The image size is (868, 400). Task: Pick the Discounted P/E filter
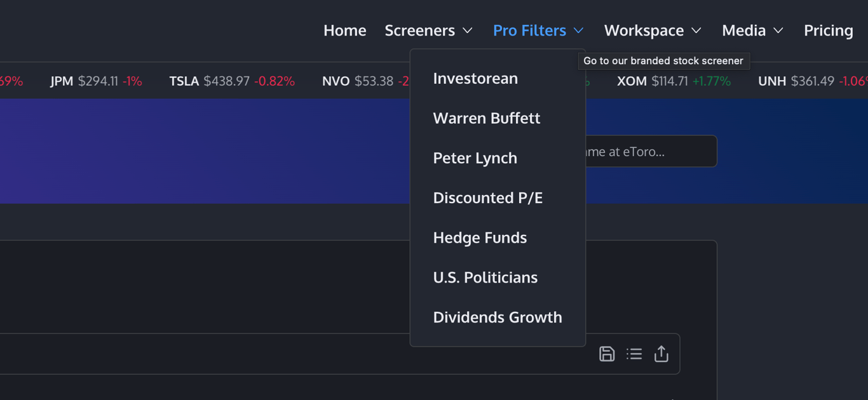pyautogui.click(x=487, y=197)
